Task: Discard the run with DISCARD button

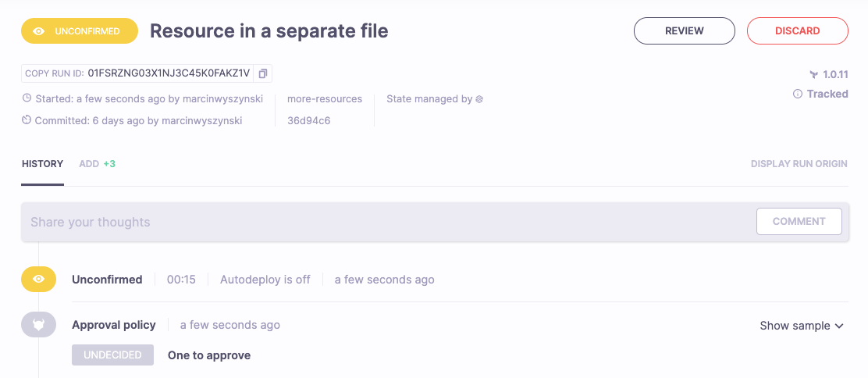Action: (797, 31)
